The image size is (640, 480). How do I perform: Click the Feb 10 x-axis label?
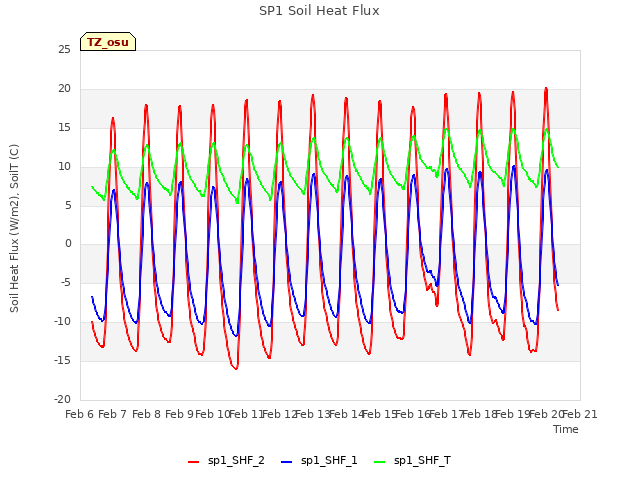[x=213, y=415]
